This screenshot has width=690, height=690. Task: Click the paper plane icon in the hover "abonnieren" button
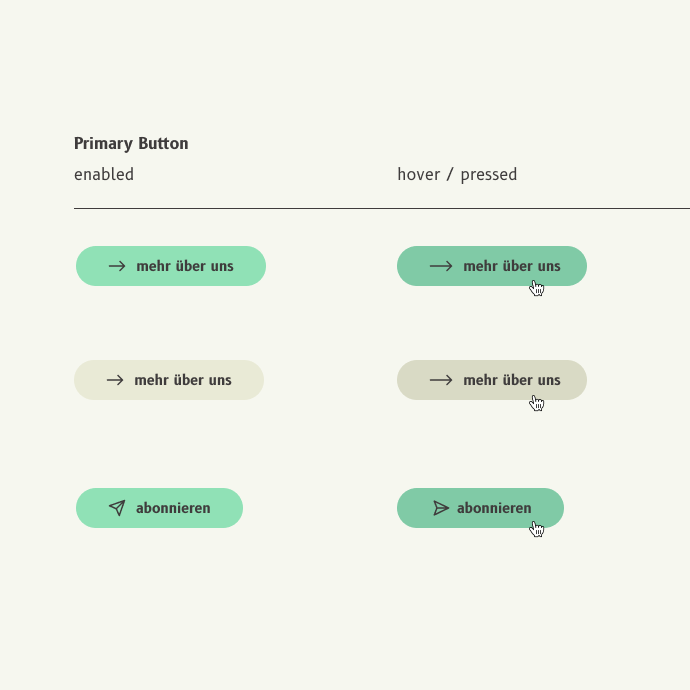pos(441,508)
